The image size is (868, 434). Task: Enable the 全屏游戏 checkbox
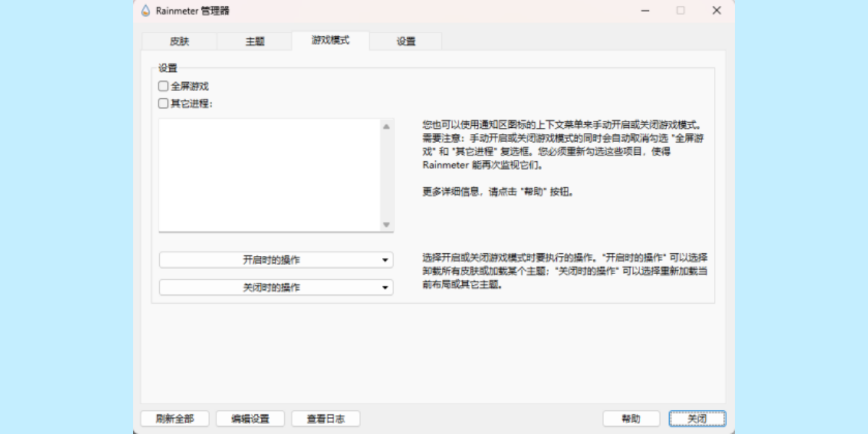[163, 86]
